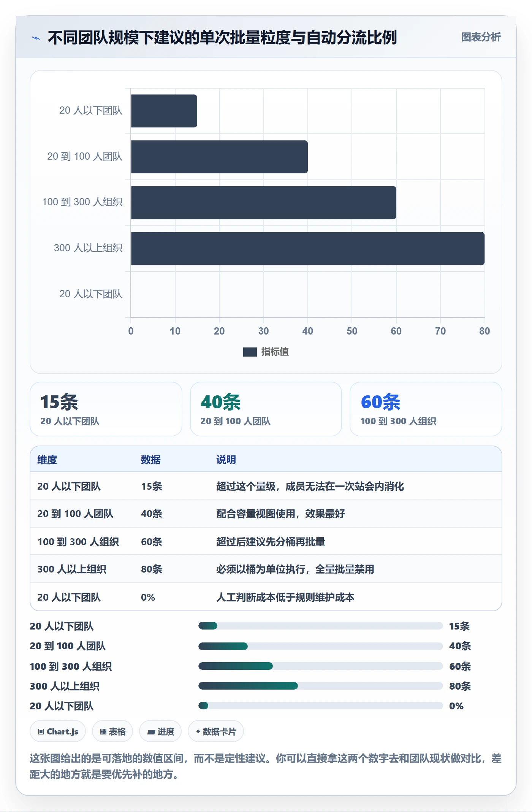
Task: Click the progress bar labeled 0%
Action: pyautogui.click(x=321, y=706)
